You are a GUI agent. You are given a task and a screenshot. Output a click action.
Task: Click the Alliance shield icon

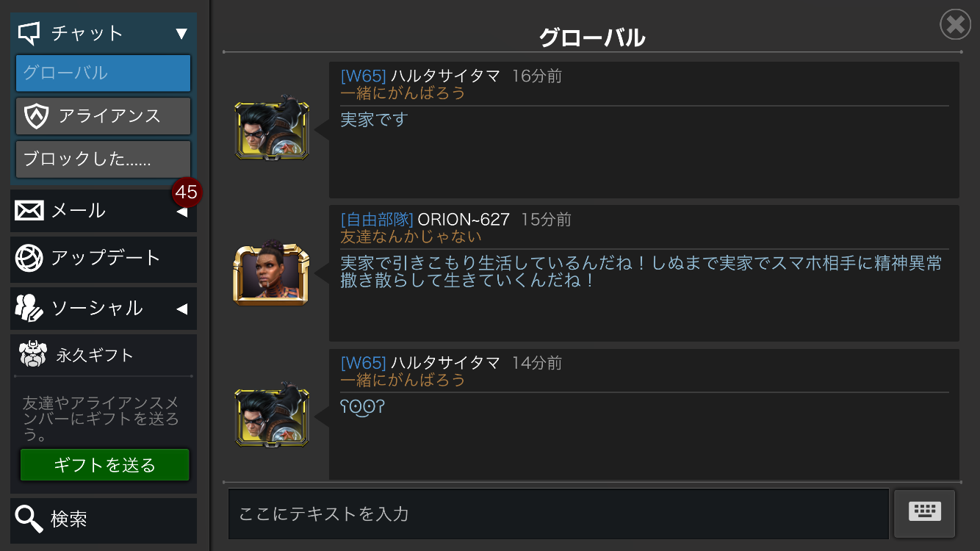click(x=36, y=116)
